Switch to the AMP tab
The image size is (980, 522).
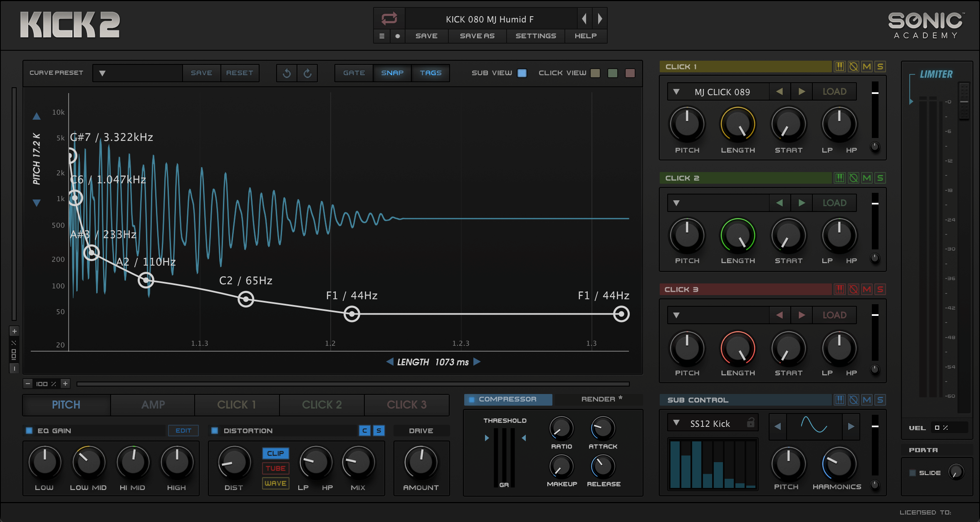pyautogui.click(x=153, y=405)
